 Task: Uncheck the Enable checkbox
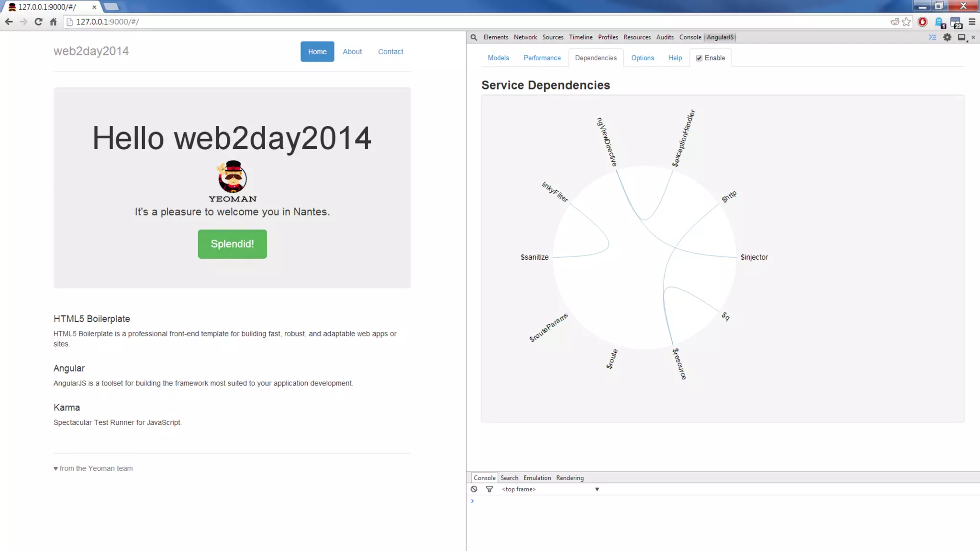(x=699, y=58)
